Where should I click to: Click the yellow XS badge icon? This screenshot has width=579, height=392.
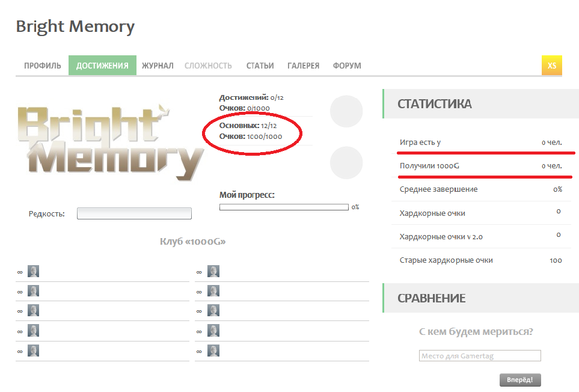coord(551,66)
